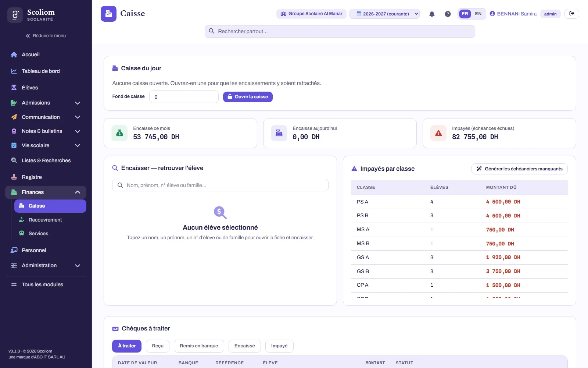The height and width of the screenshot is (368, 588).
Task: Click the student search field Nom, prénom
Action: 220,185
